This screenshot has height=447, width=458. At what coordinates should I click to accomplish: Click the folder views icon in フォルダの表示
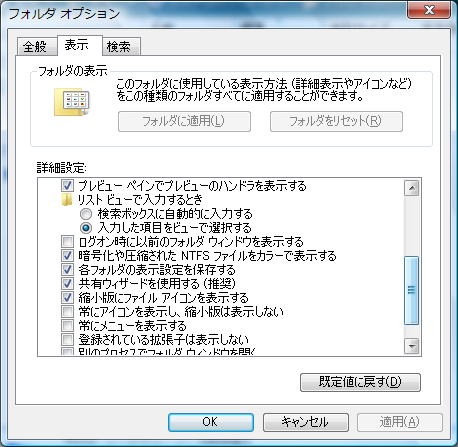[72, 102]
